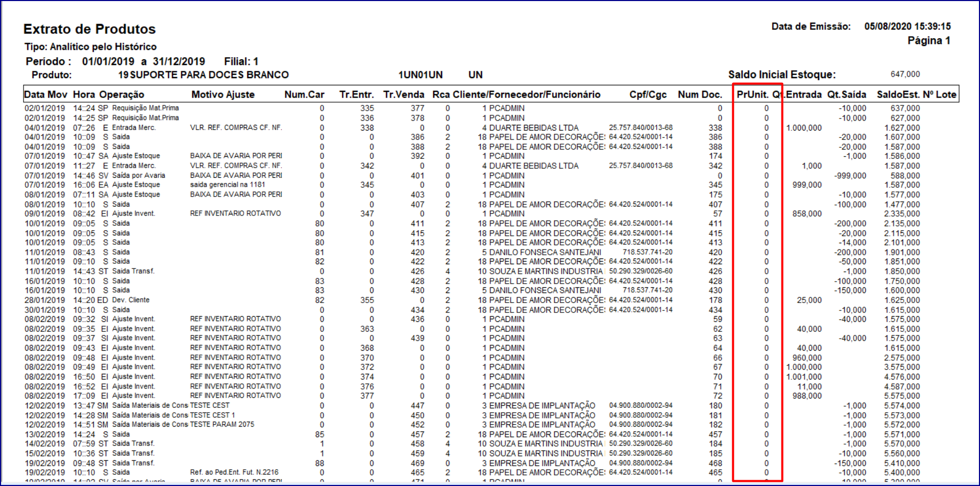Click the motive "TESTE CEST 1"
980x486 pixels.
213,415
